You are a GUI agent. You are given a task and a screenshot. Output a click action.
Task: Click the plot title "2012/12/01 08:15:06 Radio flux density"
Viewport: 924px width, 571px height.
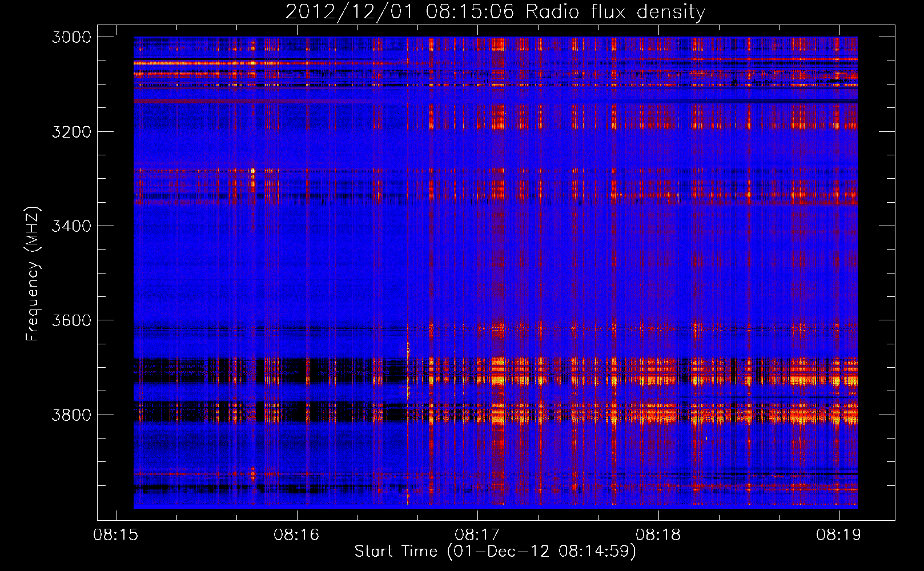495,11
